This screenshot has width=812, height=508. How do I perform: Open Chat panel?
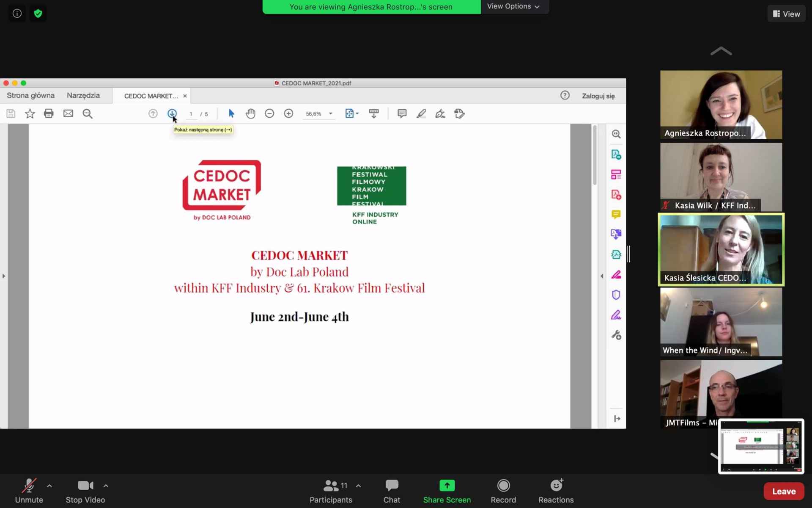[x=392, y=491]
